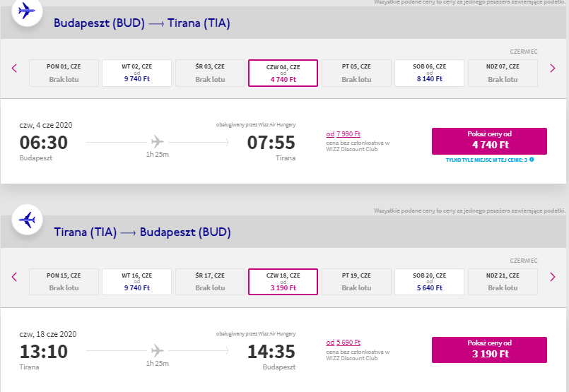Click the outbound flight plane icon badge

click(28, 11)
